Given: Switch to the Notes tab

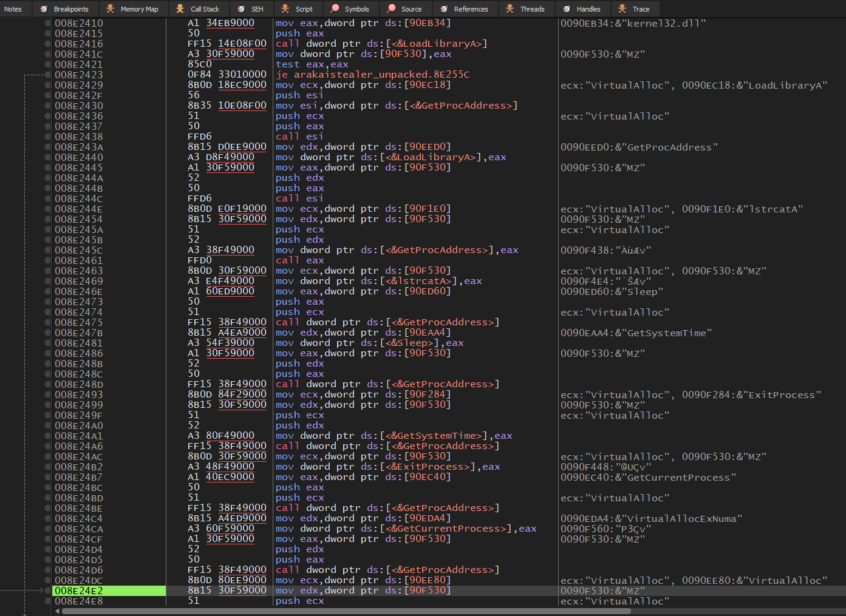Looking at the screenshot, I should pyautogui.click(x=13, y=8).
